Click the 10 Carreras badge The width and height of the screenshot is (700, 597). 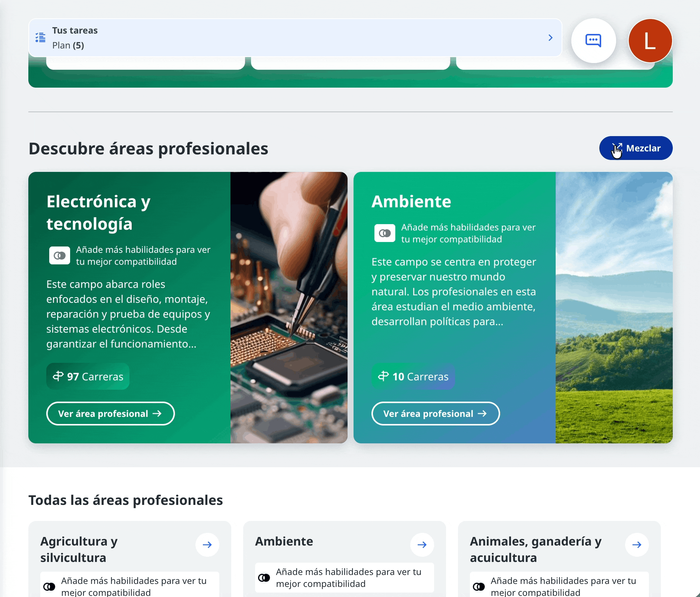[x=413, y=376]
